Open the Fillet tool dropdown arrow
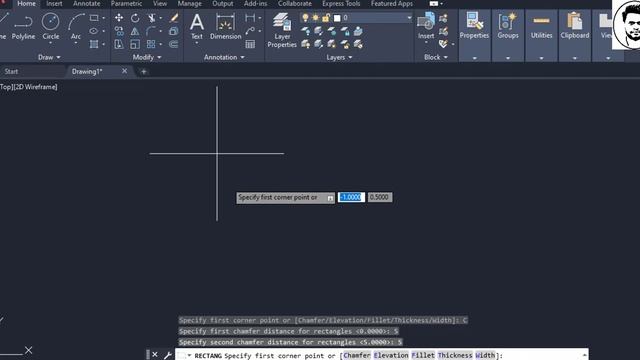 click(160, 31)
